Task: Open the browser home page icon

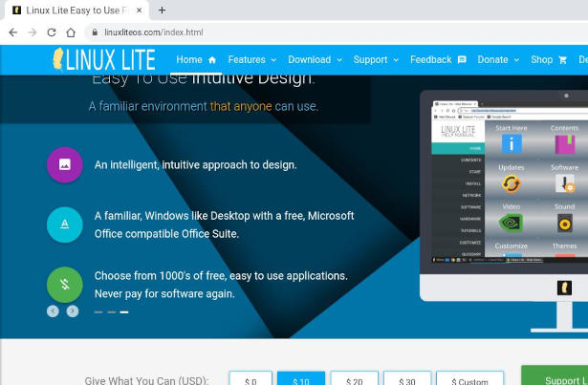Action: (71, 32)
